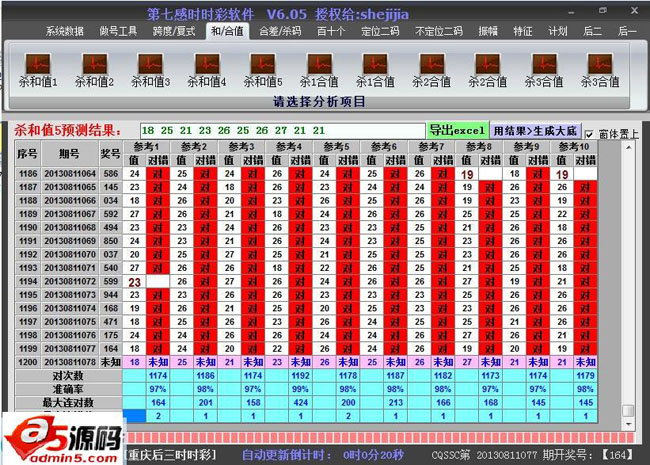Viewport: 650px width, 465px height.
Task: Click the pink progress bar at bottom
Action: [379, 438]
